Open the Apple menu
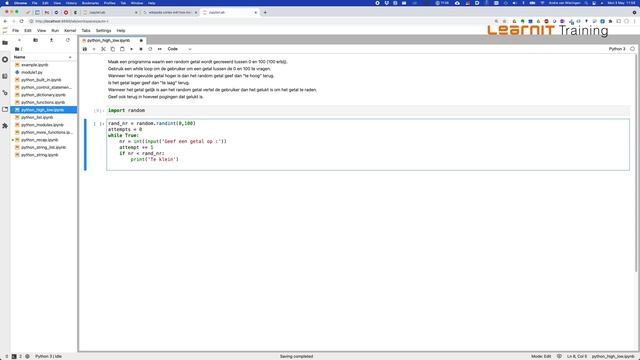 pos(7,3)
